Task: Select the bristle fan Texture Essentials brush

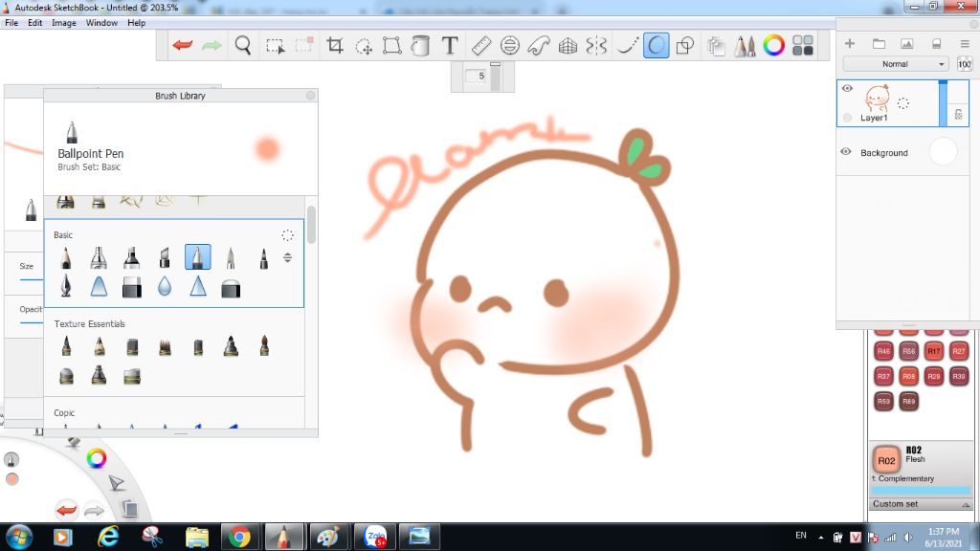Action: tap(165, 346)
